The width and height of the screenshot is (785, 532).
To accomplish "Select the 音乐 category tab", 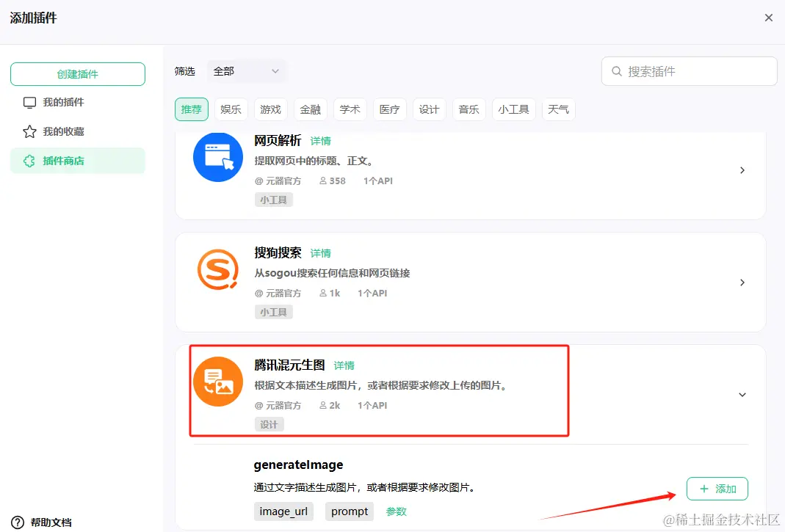I will (469, 109).
